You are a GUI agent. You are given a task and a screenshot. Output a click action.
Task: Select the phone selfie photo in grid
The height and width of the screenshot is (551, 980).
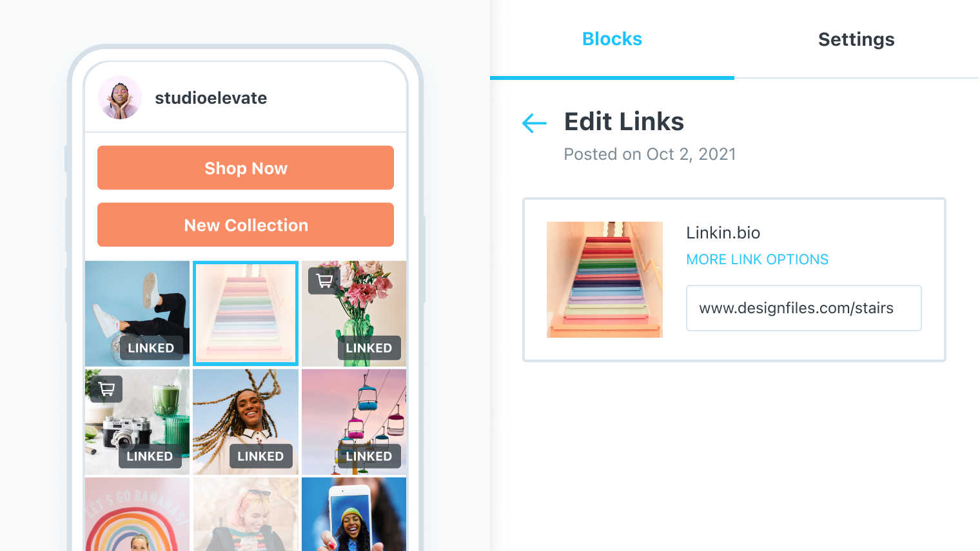pos(354,514)
